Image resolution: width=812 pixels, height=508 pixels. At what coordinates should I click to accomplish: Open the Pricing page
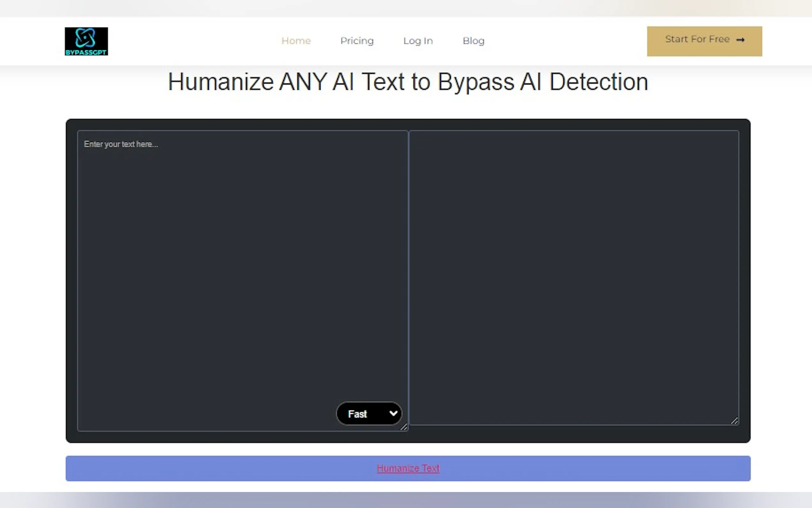point(357,41)
